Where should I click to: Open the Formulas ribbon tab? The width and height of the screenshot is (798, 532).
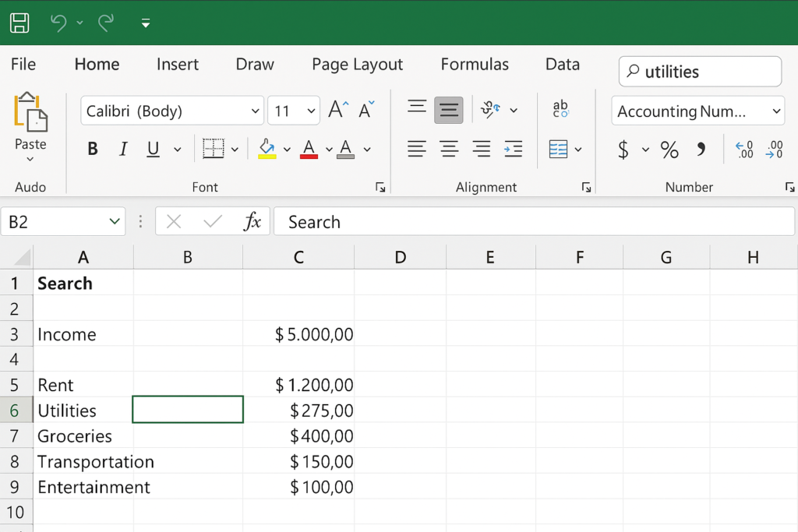tap(475, 65)
